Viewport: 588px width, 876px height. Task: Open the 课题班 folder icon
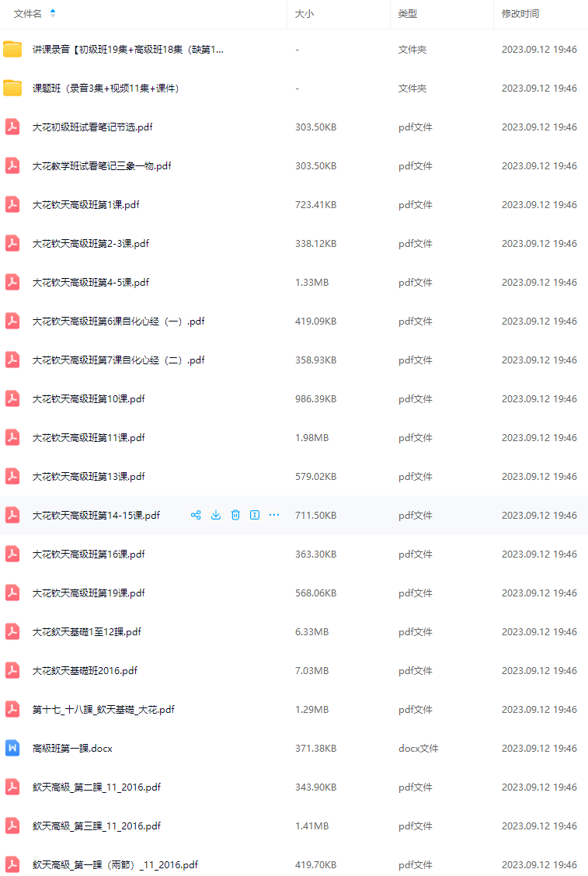click(12, 89)
